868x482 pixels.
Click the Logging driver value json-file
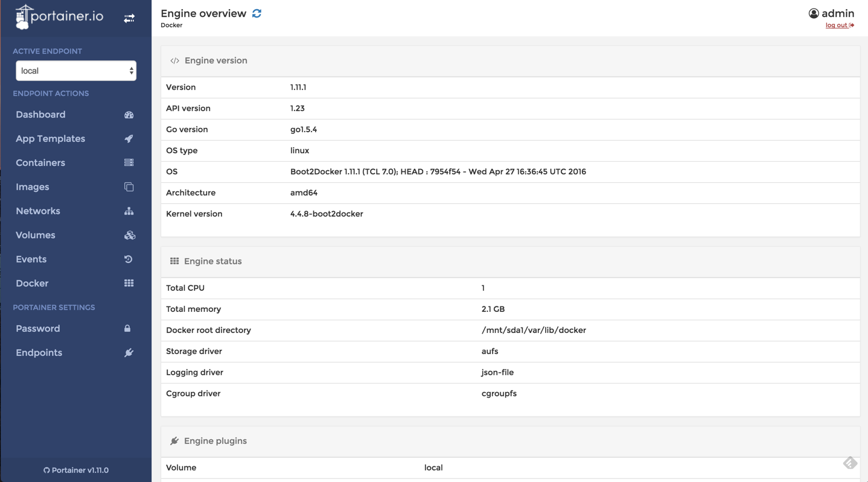click(498, 373)
